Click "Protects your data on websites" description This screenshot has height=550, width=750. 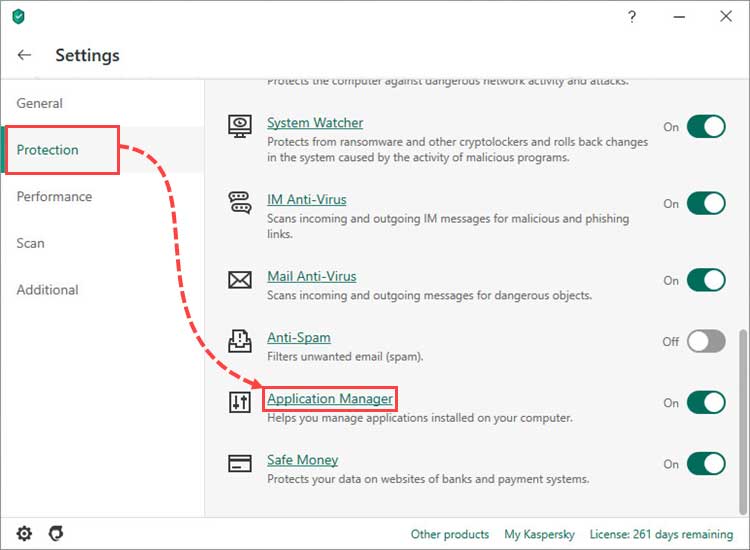pyautogui.click(x=428, y=479)
